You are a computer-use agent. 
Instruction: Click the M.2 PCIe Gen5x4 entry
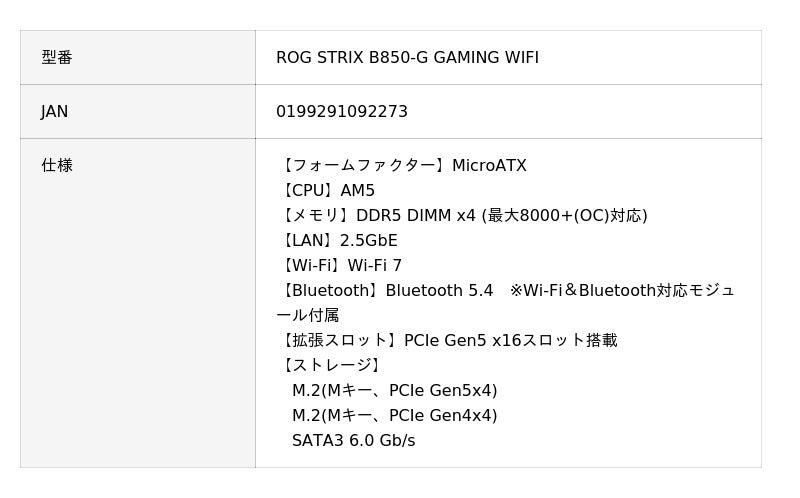pyautogui.click(x=394, y=391)
